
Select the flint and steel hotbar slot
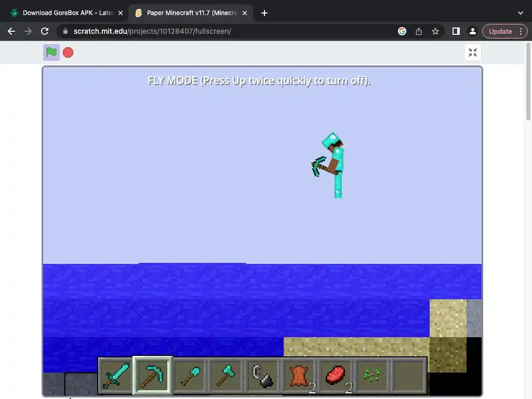(x=263, y=376)
